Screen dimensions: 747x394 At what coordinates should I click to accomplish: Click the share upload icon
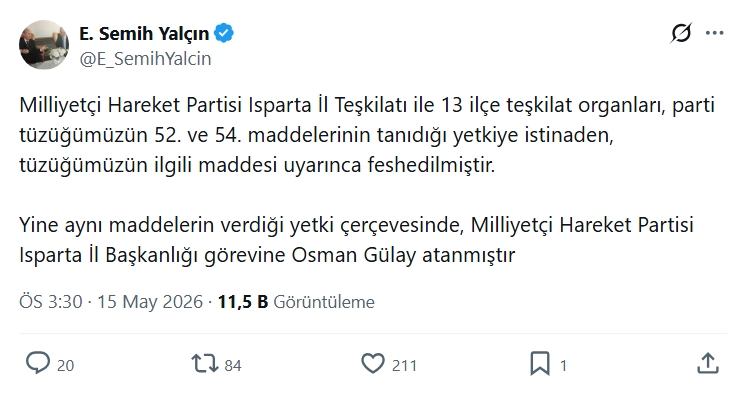tap(708, 364)
